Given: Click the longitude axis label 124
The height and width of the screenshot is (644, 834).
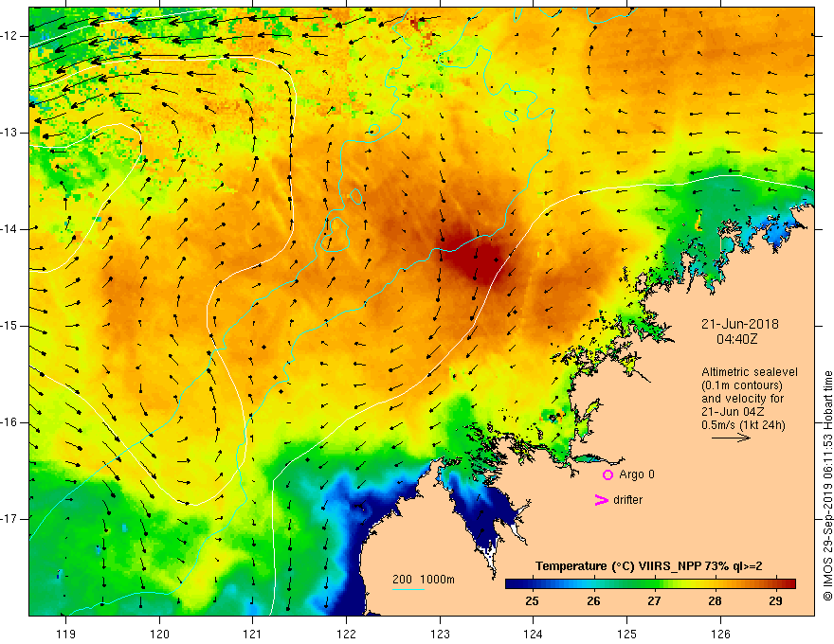Looking at the screenshot, I should (534, 634).
